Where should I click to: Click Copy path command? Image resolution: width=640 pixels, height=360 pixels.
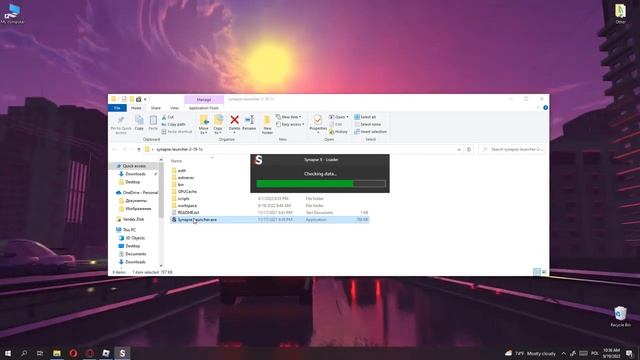[x=173, y=124]
